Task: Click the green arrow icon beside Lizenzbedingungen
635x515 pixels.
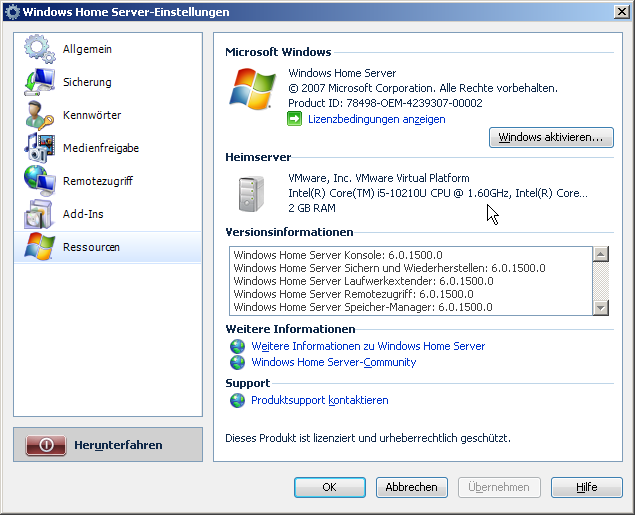Action: click(x=294, y=119)
